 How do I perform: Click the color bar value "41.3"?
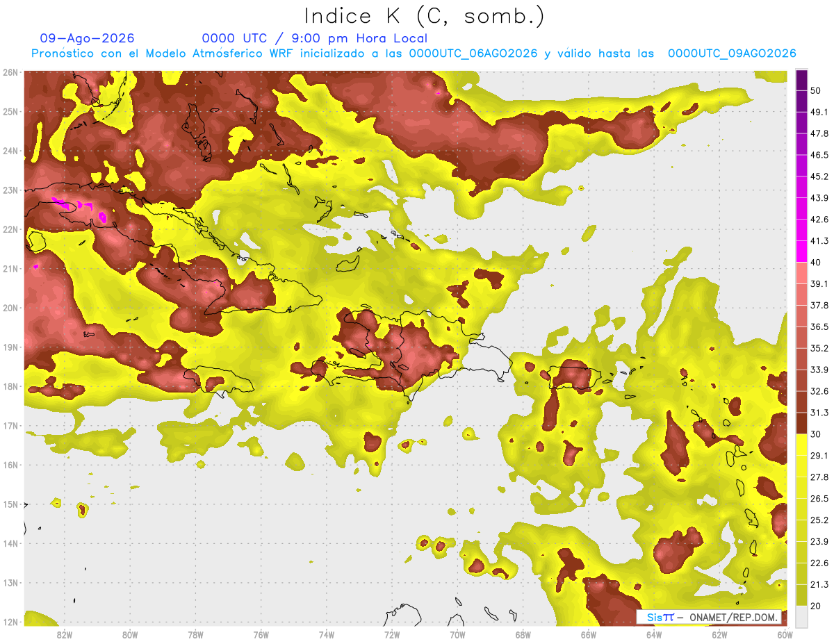coord(819,241)
